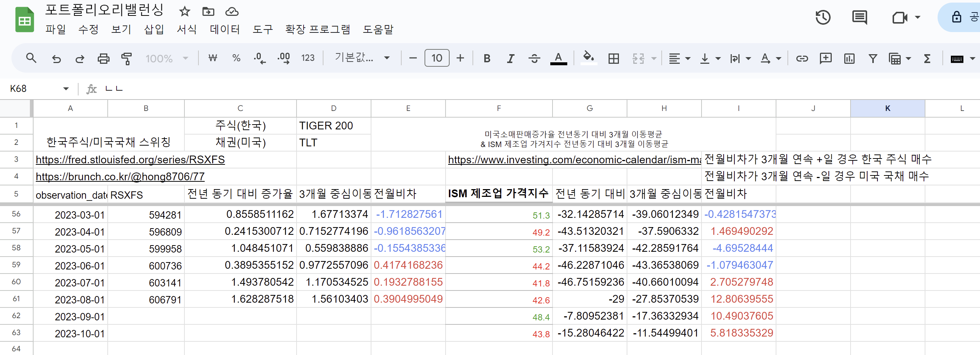
Task: Star this spreadsheet document
Action: [x=184, y=11]
